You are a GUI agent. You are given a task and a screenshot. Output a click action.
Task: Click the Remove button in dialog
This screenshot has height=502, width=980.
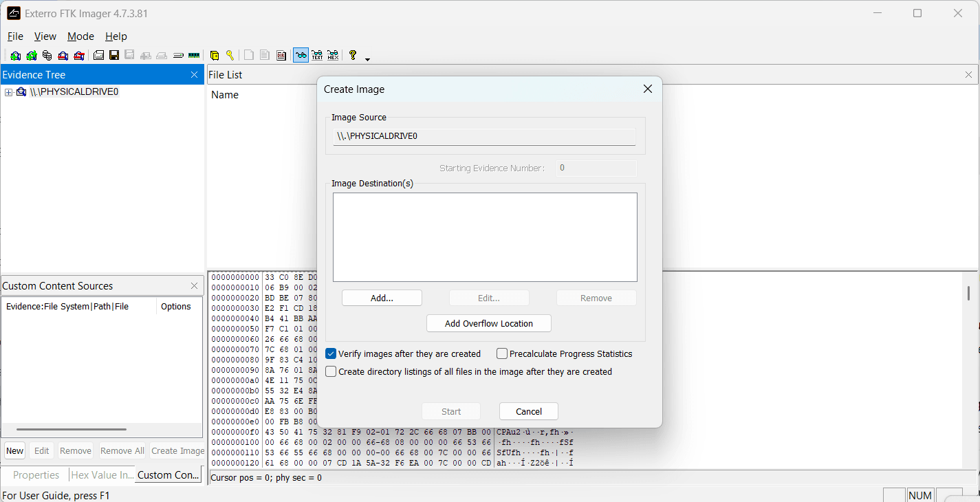[596, 298]
